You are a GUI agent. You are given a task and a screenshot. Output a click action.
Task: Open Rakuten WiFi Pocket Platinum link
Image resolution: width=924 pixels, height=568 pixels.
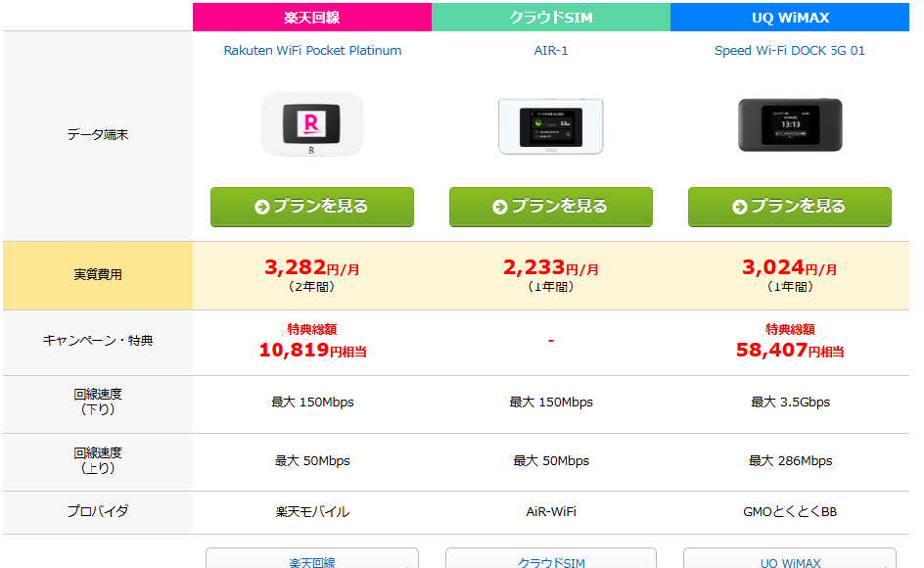pyautogui.click(x=312, y=51)
